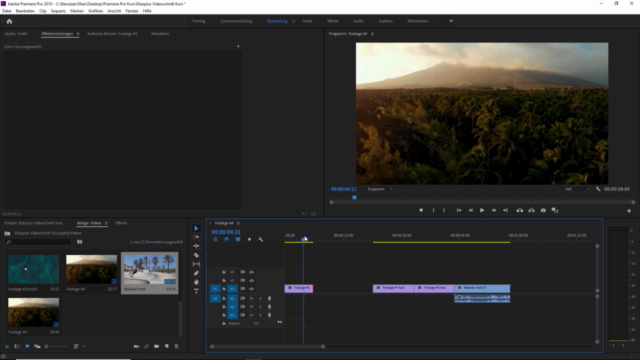Toggle lock on track A1
The height and width of the screenshot is (360, 640).
tap(224, 298)
